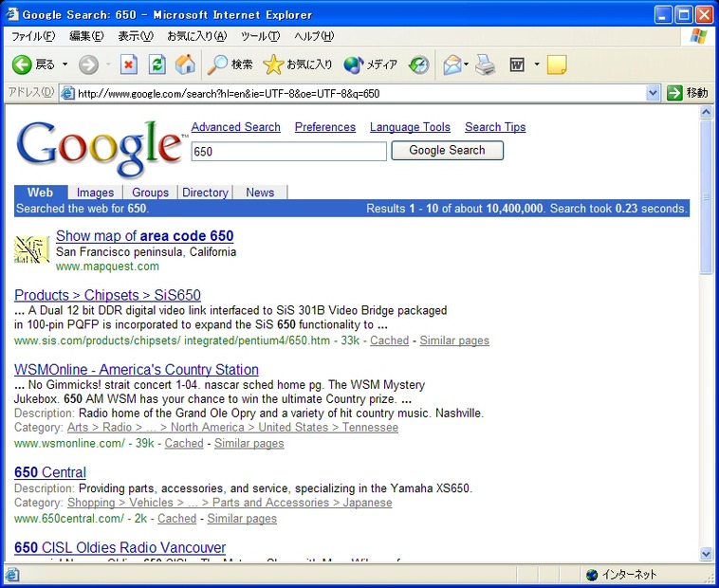This screenshot has width=719, height=588.
Task: Refresh the page with green arrows icon
Action: (x=157, y=64)
